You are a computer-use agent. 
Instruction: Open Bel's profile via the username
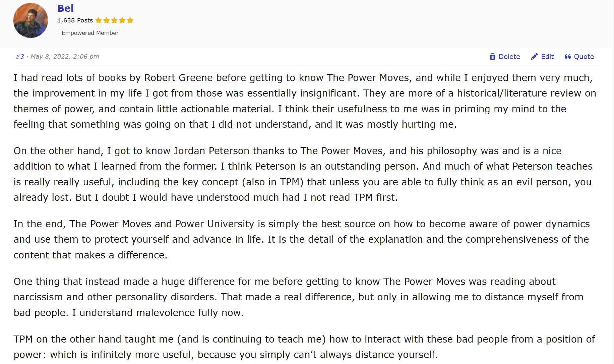(x=65, y=8)
